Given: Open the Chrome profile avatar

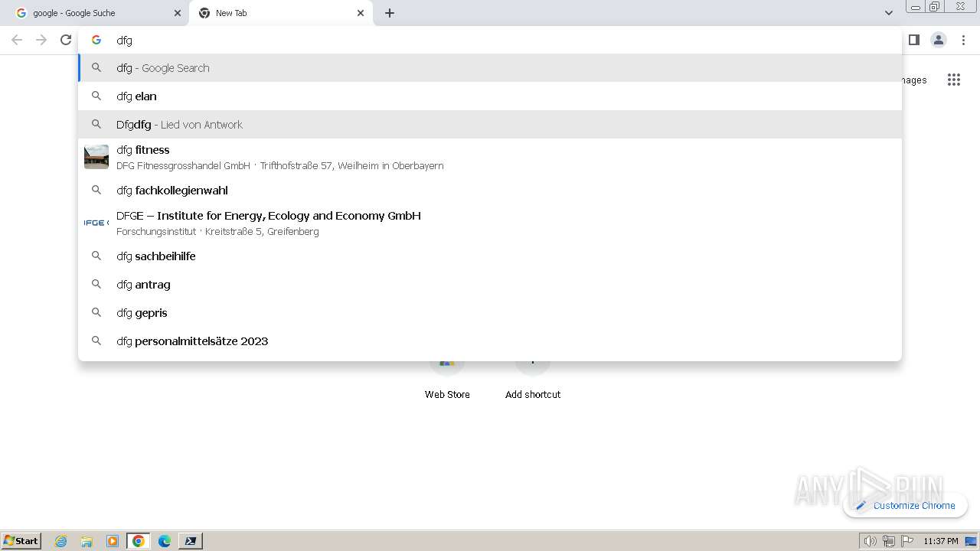Looking at the screenshot, I should pos(939,40).
